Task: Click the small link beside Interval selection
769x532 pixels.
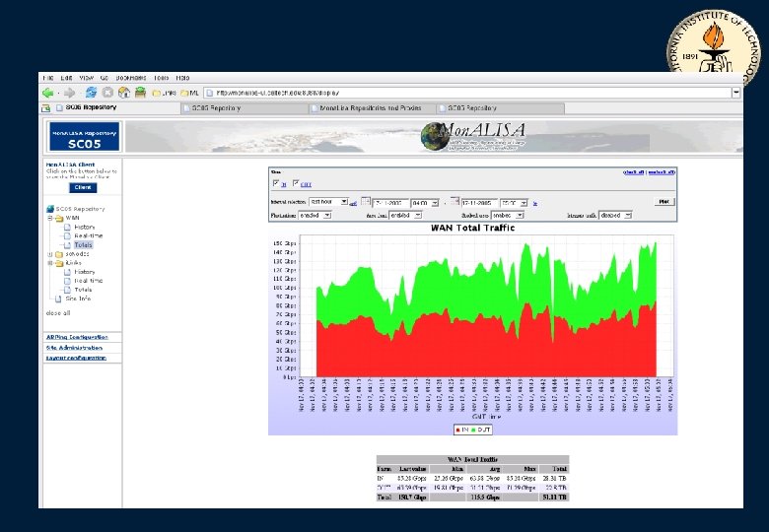Action: point(353,203)
